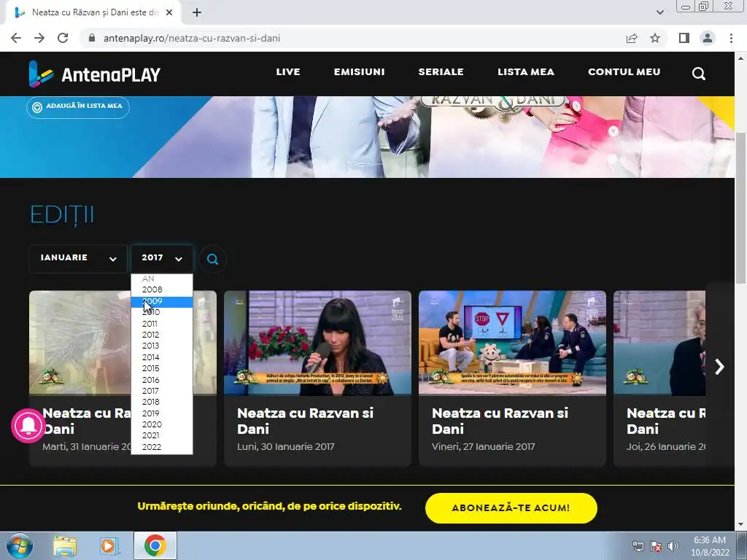Click the network tray icon
747x560 pixels.
(x=638, y=546)
